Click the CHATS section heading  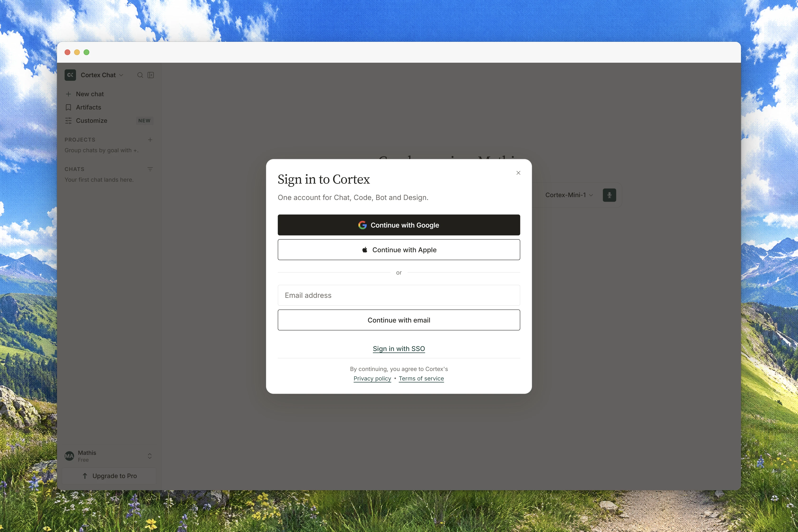[x=74, y=169]
